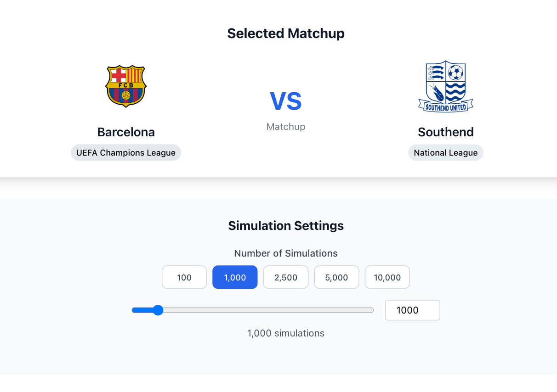
Task: Click the Barcelona team name
Action: point(126,132)
